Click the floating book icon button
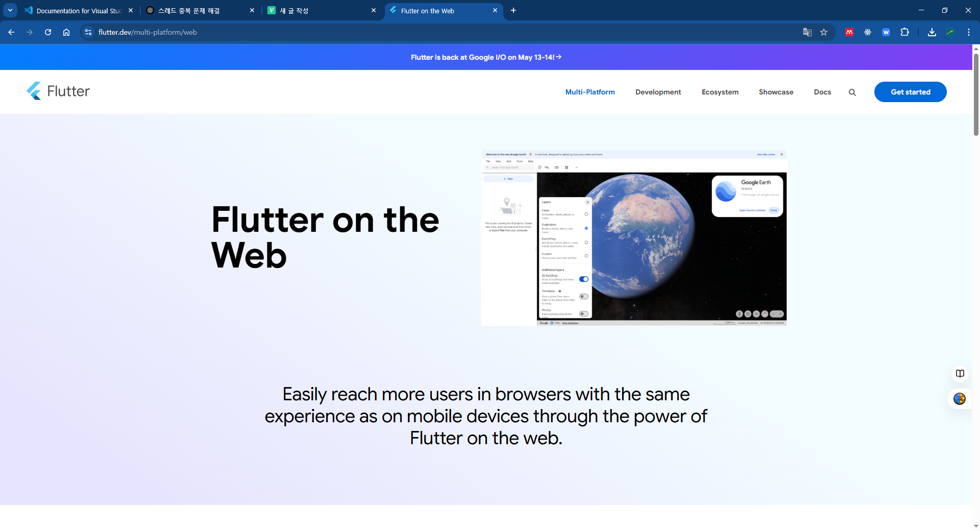980x531 pixels. [x=960, y=374]
